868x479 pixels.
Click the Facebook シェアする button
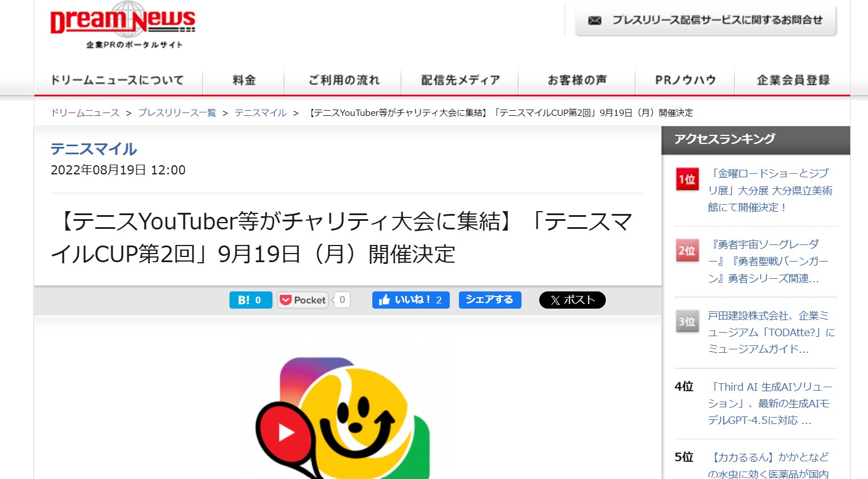[489, 300]
